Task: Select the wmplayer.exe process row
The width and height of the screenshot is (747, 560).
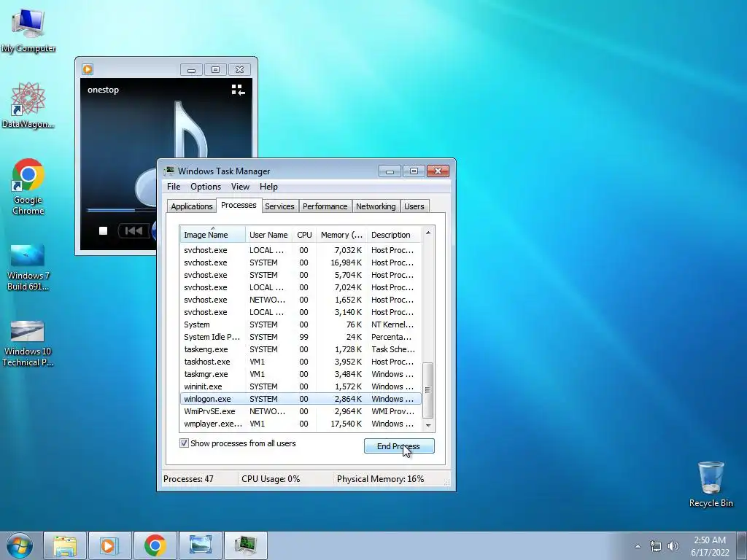Action: point(301,424)
